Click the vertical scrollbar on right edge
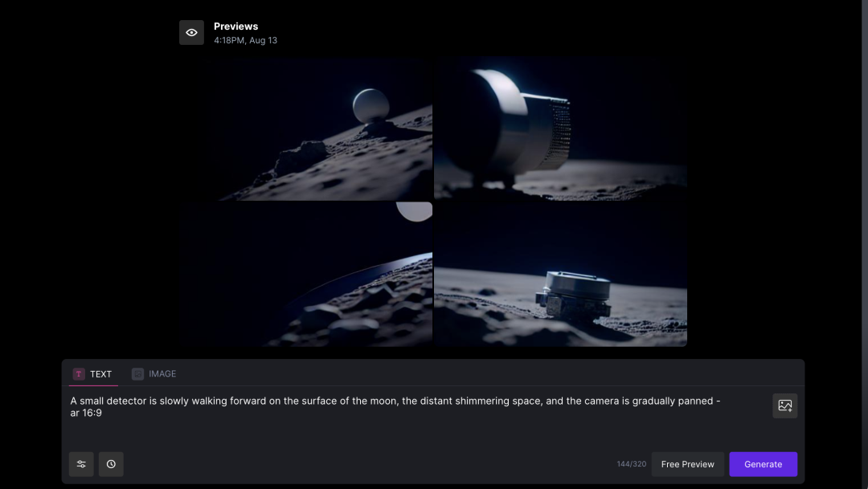Viewport: 868px width, 489px height. click(x=864, y=244)
